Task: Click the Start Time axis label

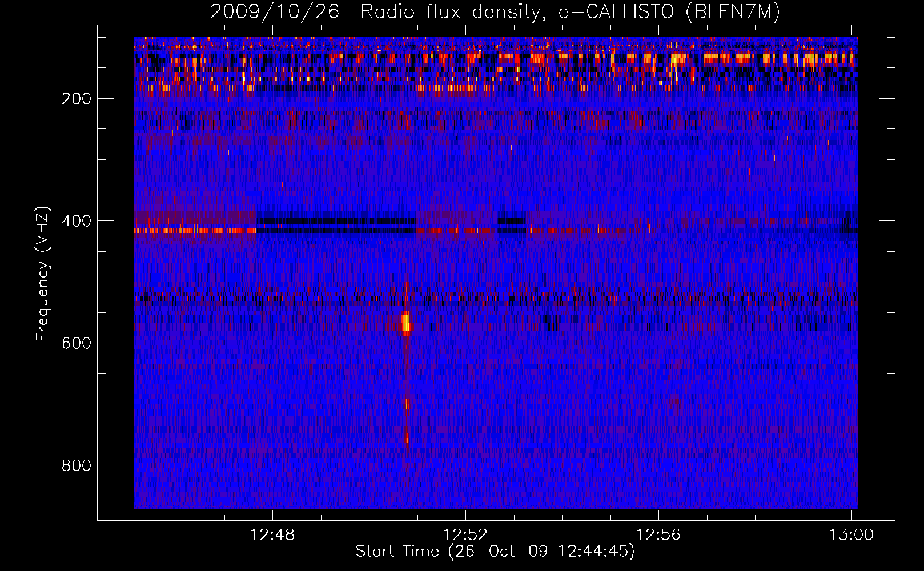Action: 495,552
